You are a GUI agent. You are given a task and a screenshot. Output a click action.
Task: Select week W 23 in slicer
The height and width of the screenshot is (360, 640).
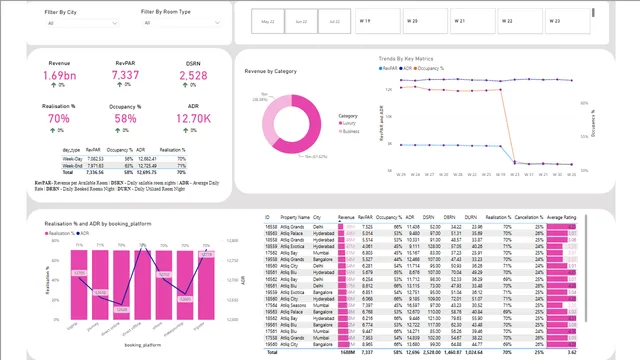pos(567,21)
